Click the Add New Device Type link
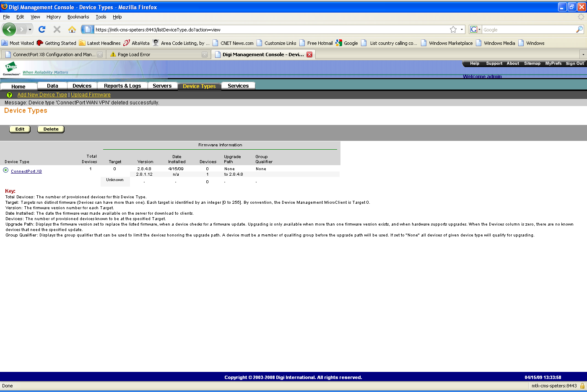 click(42, 95)
